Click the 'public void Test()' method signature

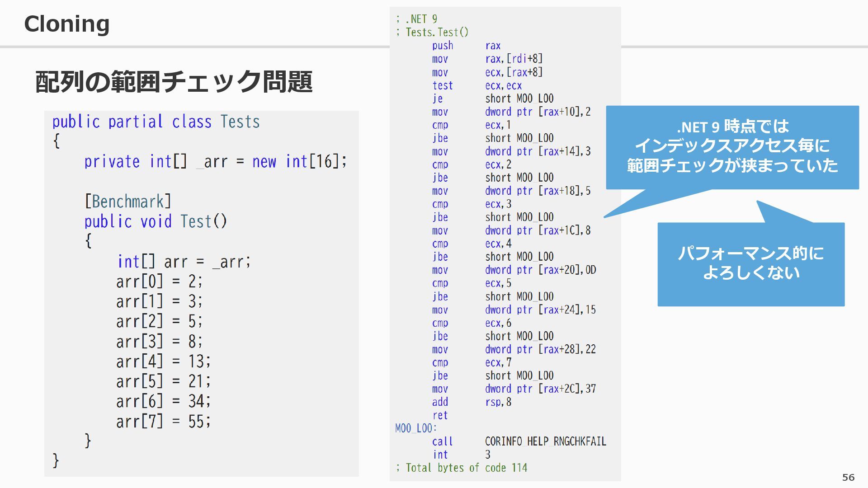pos(156,221)
